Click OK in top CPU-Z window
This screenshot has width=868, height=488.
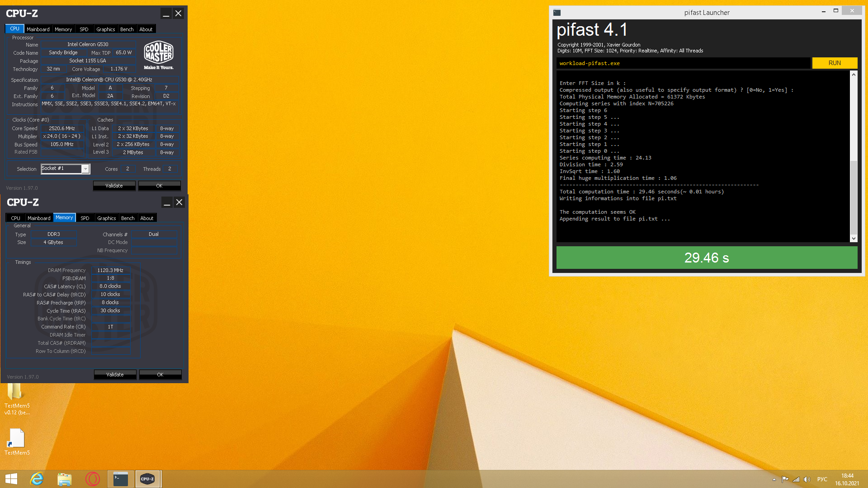point(160,186)
